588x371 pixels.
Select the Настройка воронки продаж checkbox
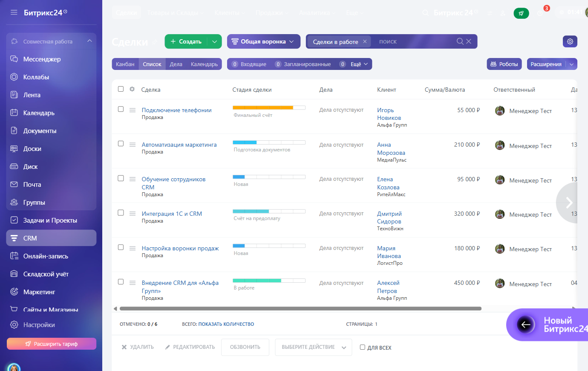(x=121, y=247)
